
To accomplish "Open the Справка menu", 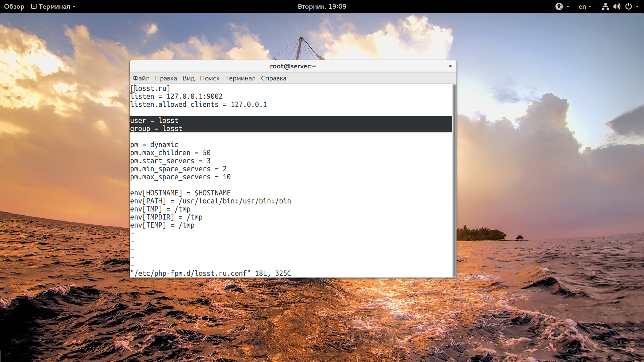I will click(273, 78).
